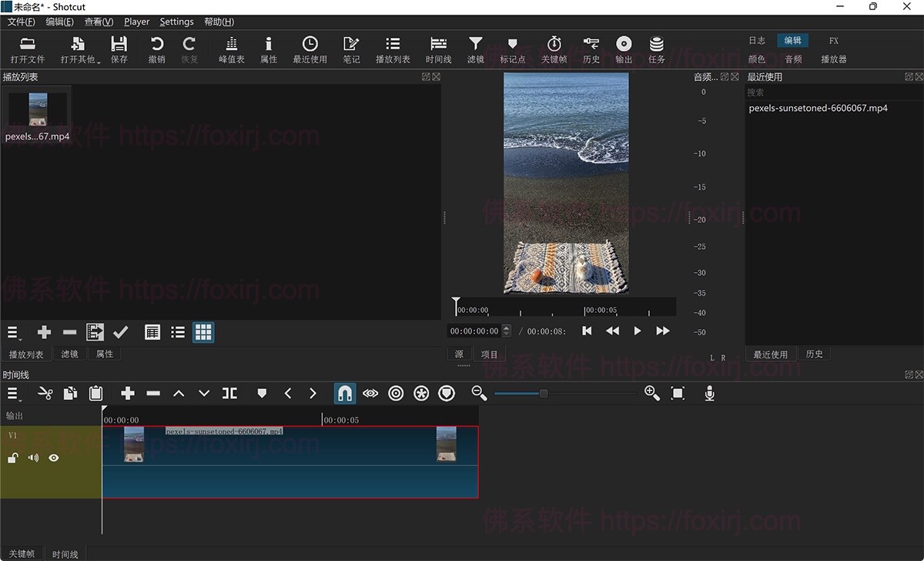Switch playlist to icon grid view
This screenshot has width=924, height=561.
pyautogui.click(x=203, y=332)
